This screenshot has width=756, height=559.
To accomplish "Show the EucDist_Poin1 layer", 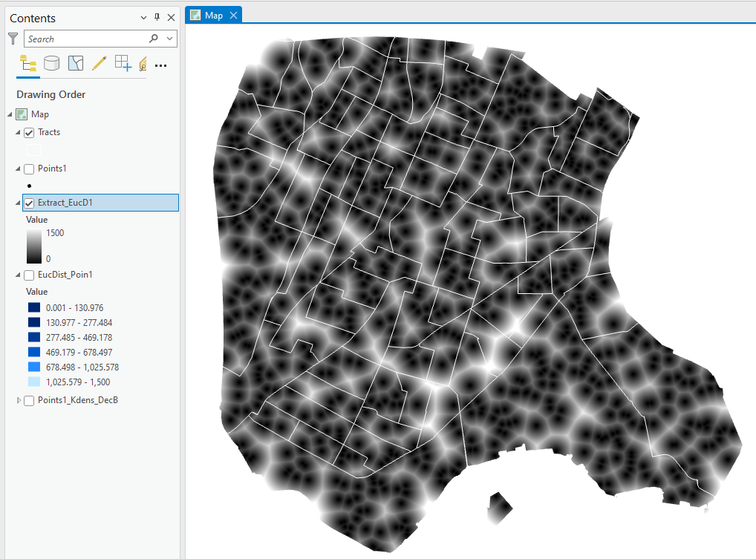I will (29, 274).
